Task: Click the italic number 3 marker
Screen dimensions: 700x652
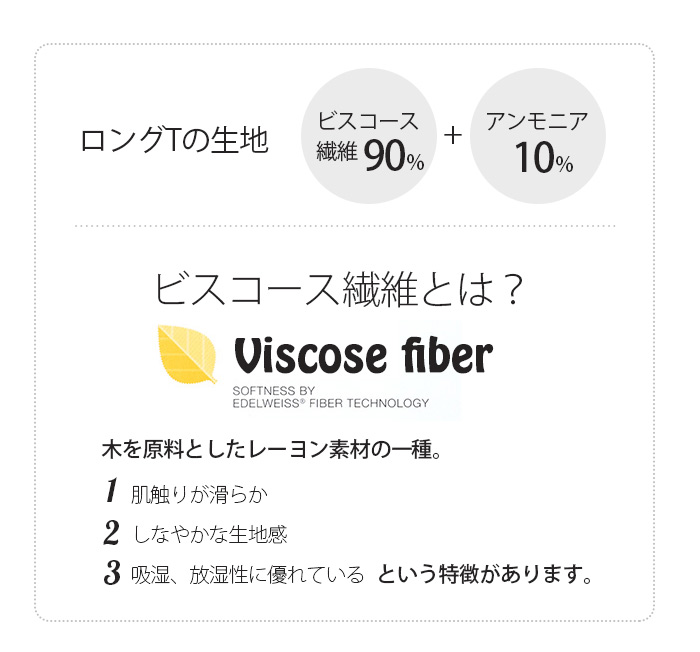Action: point(112,572)
